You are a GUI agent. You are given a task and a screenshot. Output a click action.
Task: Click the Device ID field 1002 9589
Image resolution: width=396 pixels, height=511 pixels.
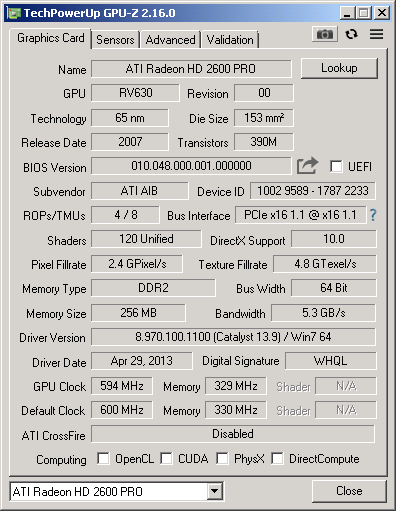pos(313,191)
